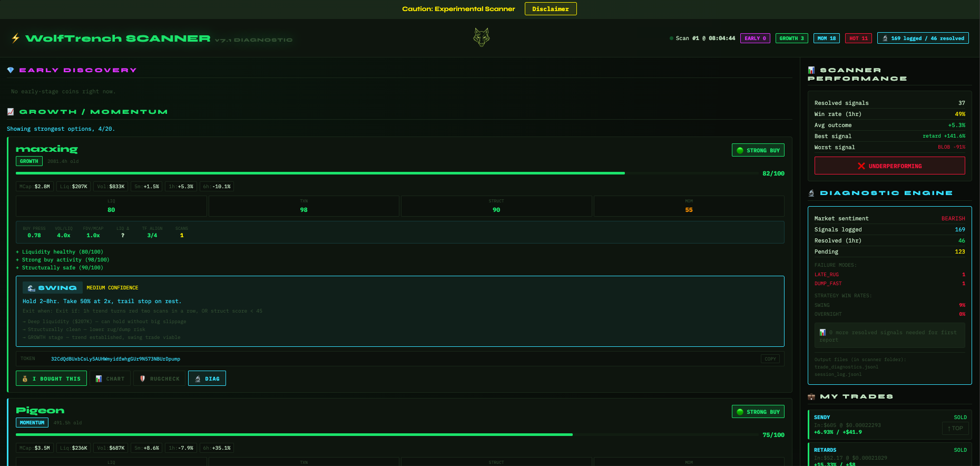Click the MOM 55 score box

click(x=689, y=206)
